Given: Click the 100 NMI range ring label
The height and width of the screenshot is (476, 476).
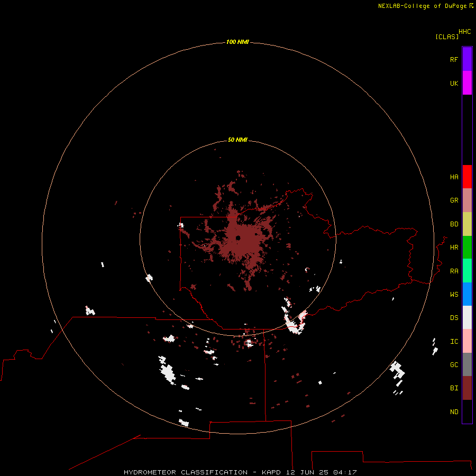Looking at the screenshot, I should (x=237, y=42).
